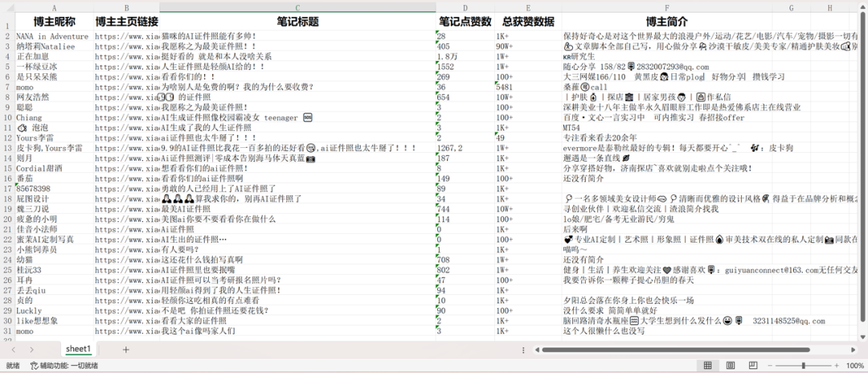868x373 pixels.
Task: Click the 博主主页链接 header cell
Action: [127, 23]
